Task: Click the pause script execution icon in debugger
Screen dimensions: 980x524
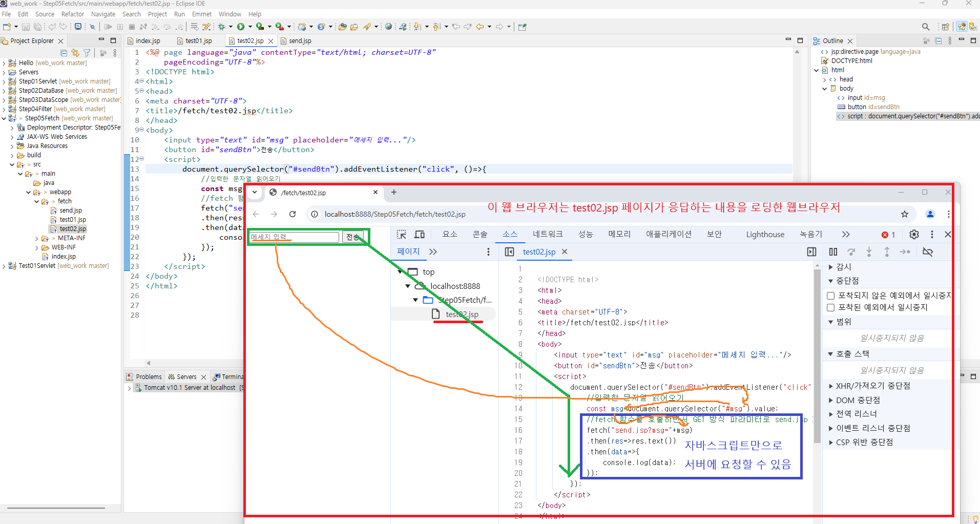Action: coord(833,252)
